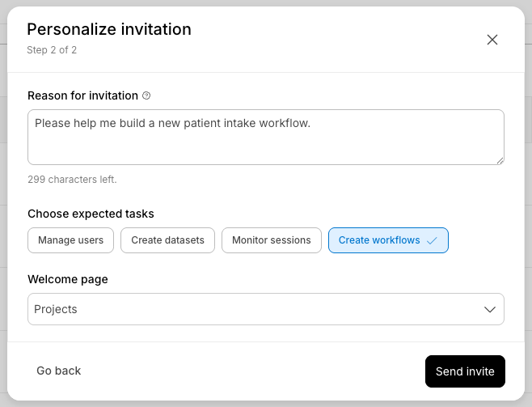Click the Welcome page field label
The width and height of the screenshot is (532, 407).
pos(68,279)
